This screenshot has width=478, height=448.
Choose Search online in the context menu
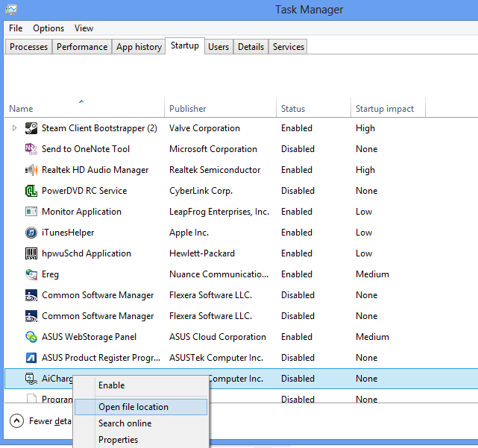[x=141, y=423]
